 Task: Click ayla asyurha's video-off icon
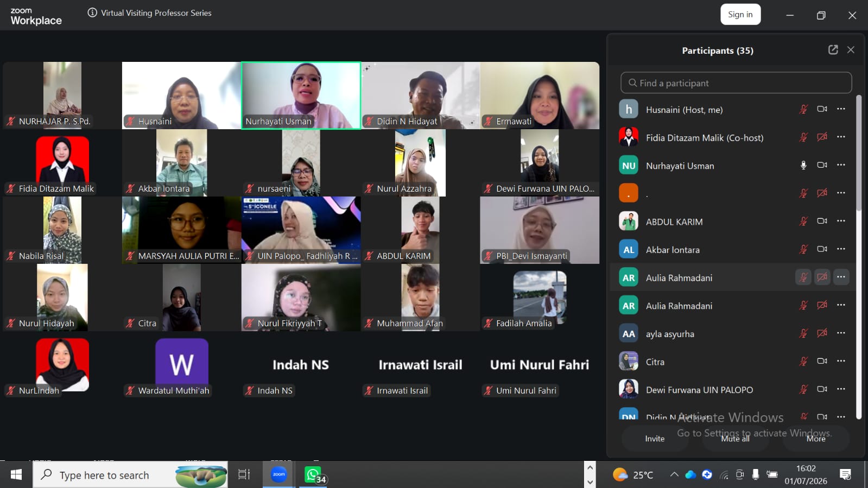click(822, 333)
